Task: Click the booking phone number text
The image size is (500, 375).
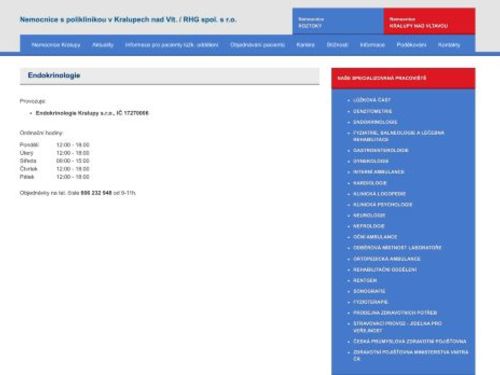Action: 96,193
